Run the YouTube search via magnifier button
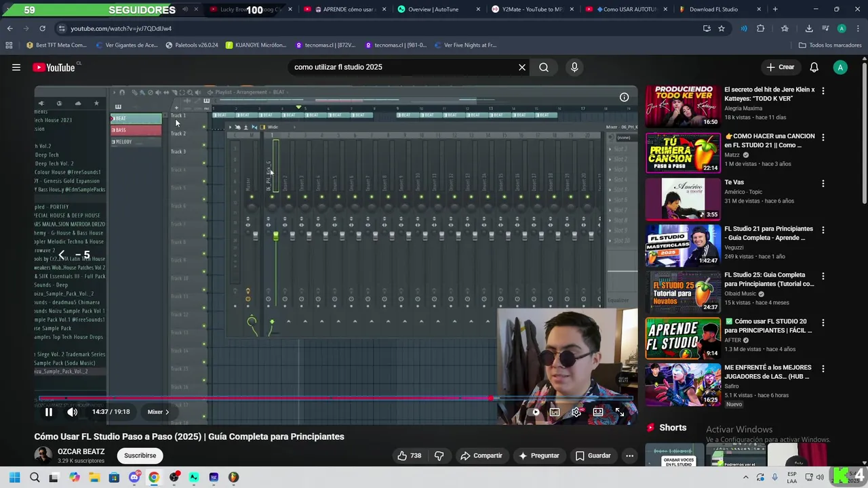The width and height of the screenshot is (868, 488). (x=544, y=67)
